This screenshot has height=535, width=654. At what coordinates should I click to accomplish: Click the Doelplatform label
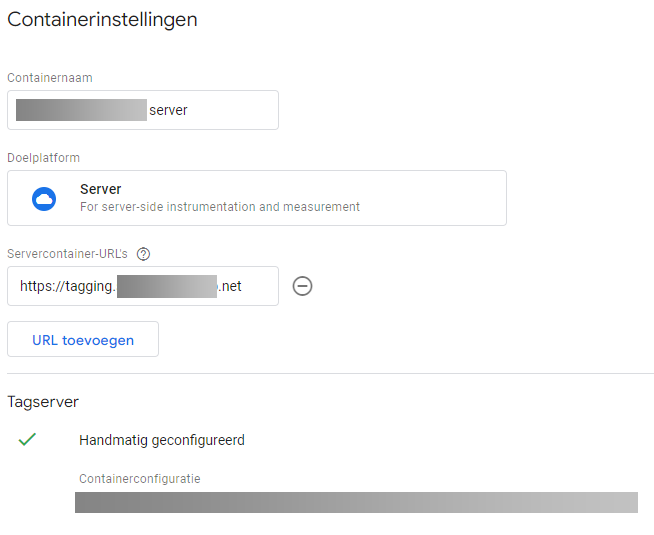(43, 158)
